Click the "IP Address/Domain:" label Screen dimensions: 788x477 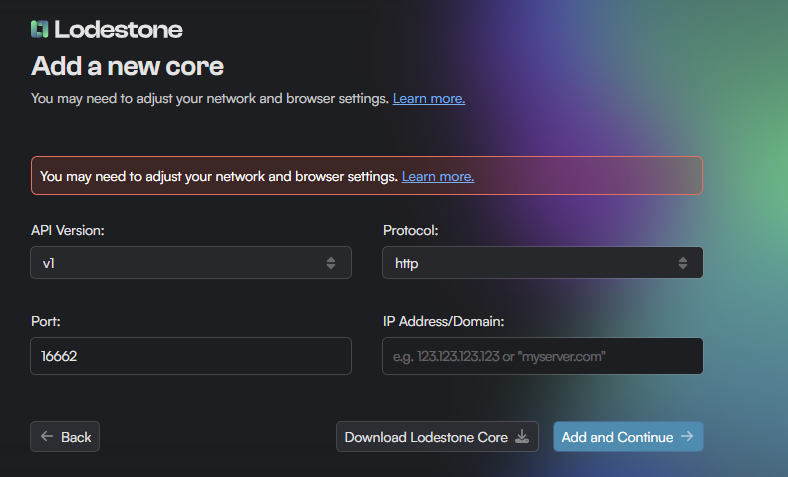point(444,321)
